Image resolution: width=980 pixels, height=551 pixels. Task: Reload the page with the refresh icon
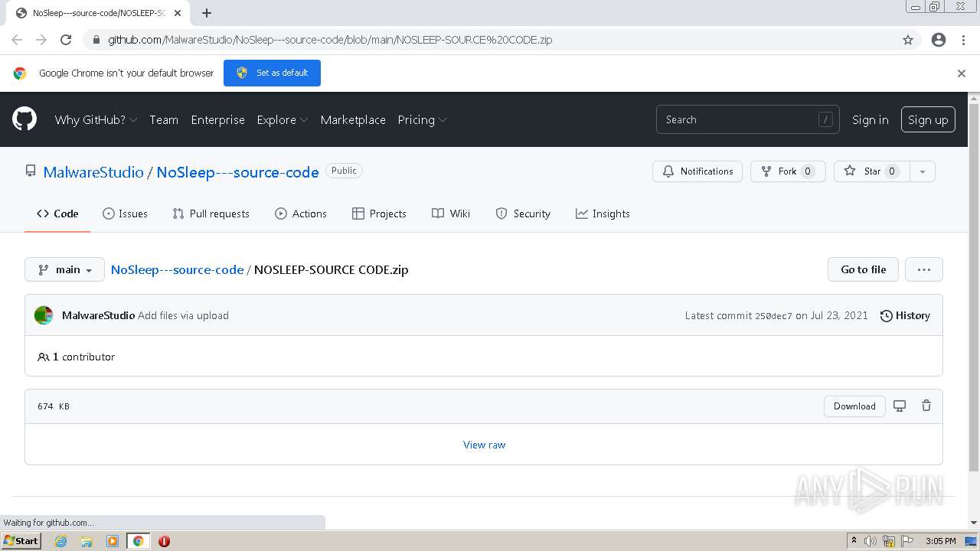[66, 40]
